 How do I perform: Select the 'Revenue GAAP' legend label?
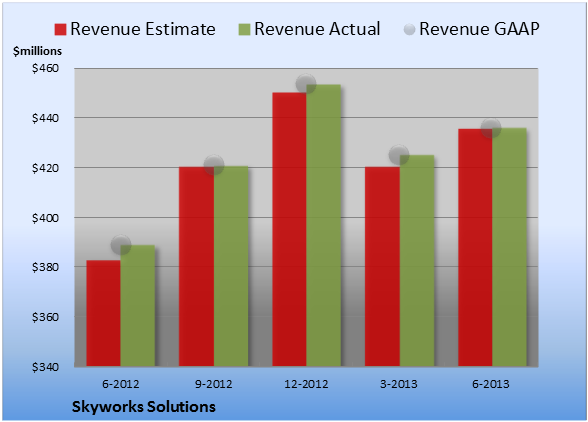(x=479, y=29)
